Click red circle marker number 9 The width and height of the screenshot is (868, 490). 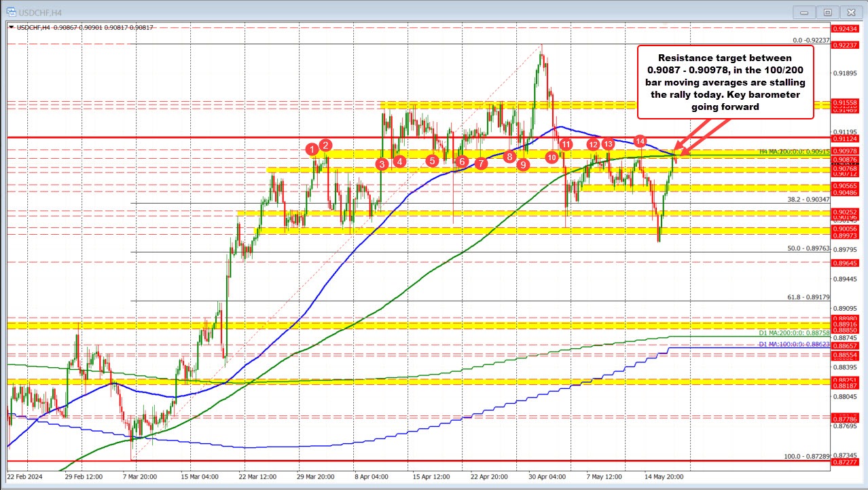pyautogui.click(x=523, y=164)
